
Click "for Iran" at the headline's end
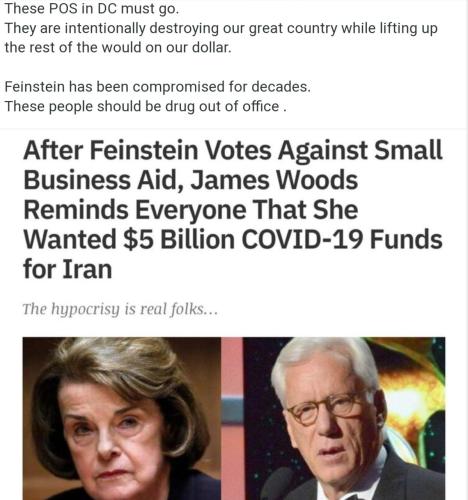(x=67, y=269)
